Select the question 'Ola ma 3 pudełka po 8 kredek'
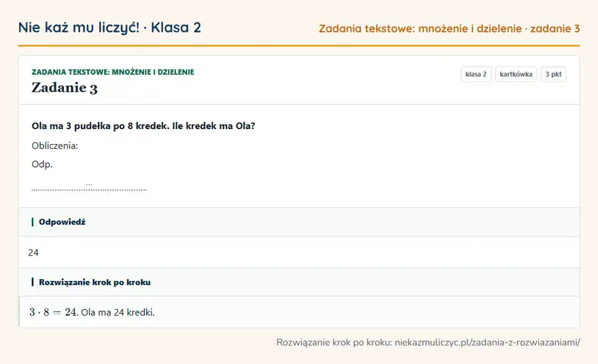Viewport: 598px width, 364px height. click(x=101, y=126)
